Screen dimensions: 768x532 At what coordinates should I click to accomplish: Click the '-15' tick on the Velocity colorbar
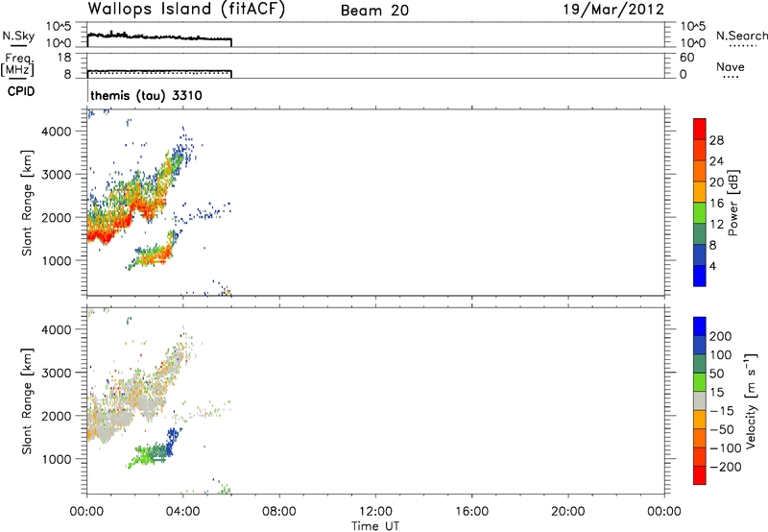722,411
